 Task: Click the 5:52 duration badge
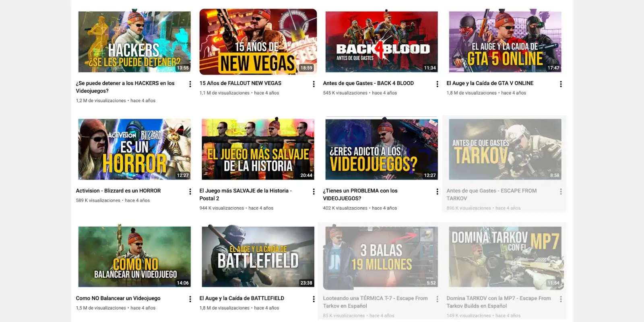pyautogui.click(x=431, y=283)
